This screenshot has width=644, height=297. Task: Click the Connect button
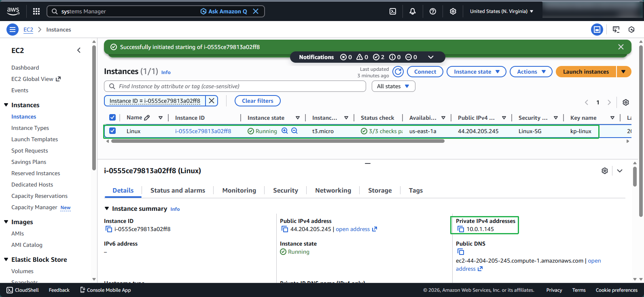pos(425,72)
